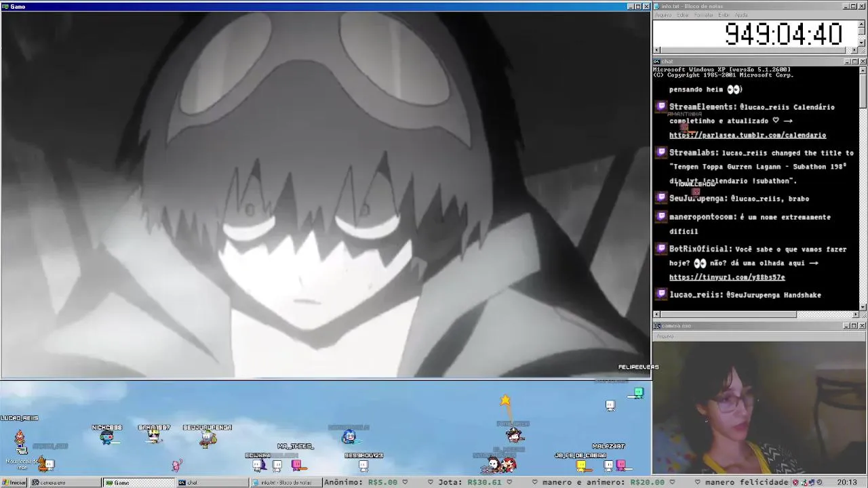Image resolution: width=868 pixels, height=488 pixels.
Task: Click the system tray clock 20:13
Action: (846, 483)
